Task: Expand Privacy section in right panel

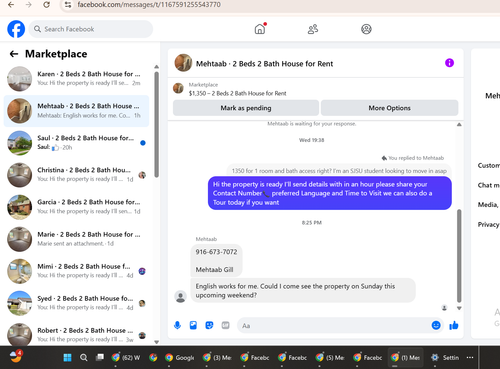Action: pyautogui.click(x=489, y=224)
